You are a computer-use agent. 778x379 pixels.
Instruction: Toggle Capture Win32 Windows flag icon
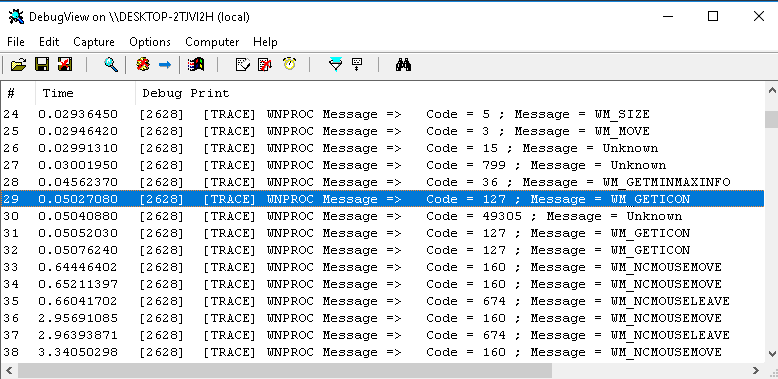click(x=196, y=64)
